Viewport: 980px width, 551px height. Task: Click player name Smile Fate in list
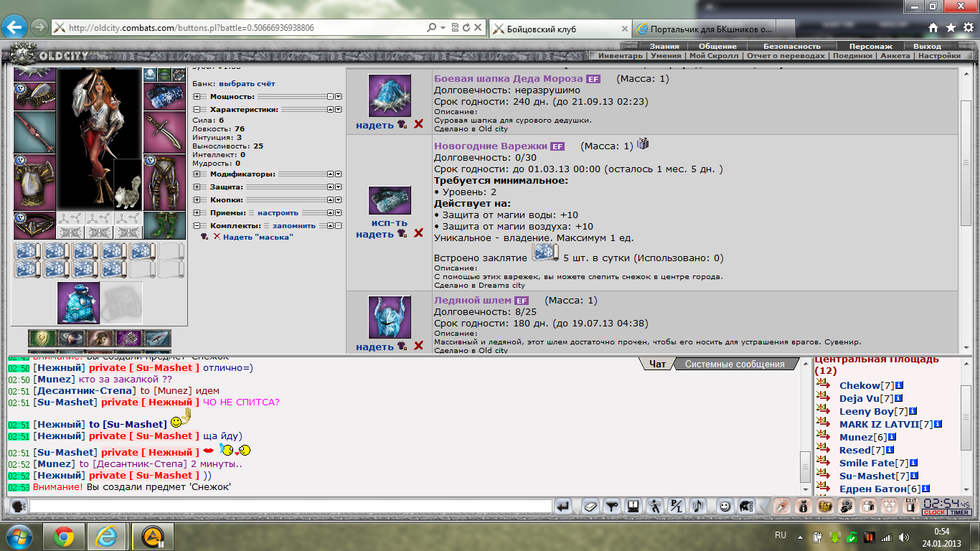pos(867,463)
